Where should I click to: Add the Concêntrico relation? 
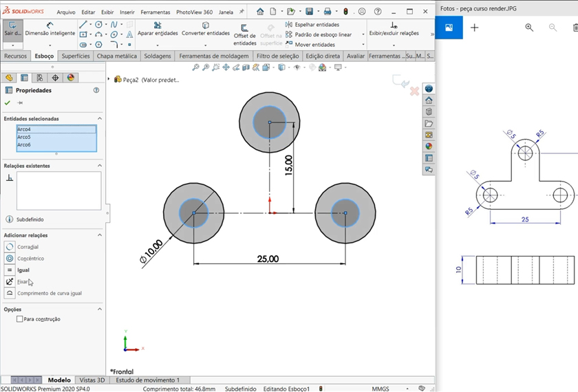point(10,259)
